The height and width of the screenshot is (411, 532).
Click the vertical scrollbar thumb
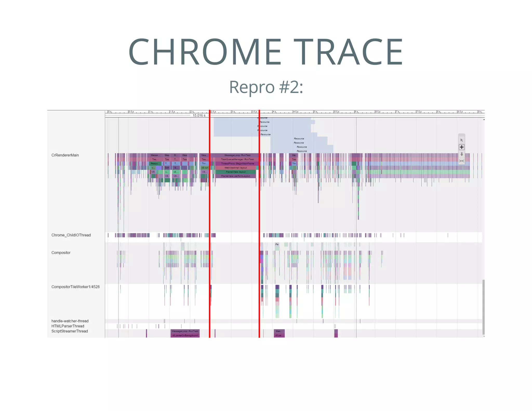tap(483, 307)
